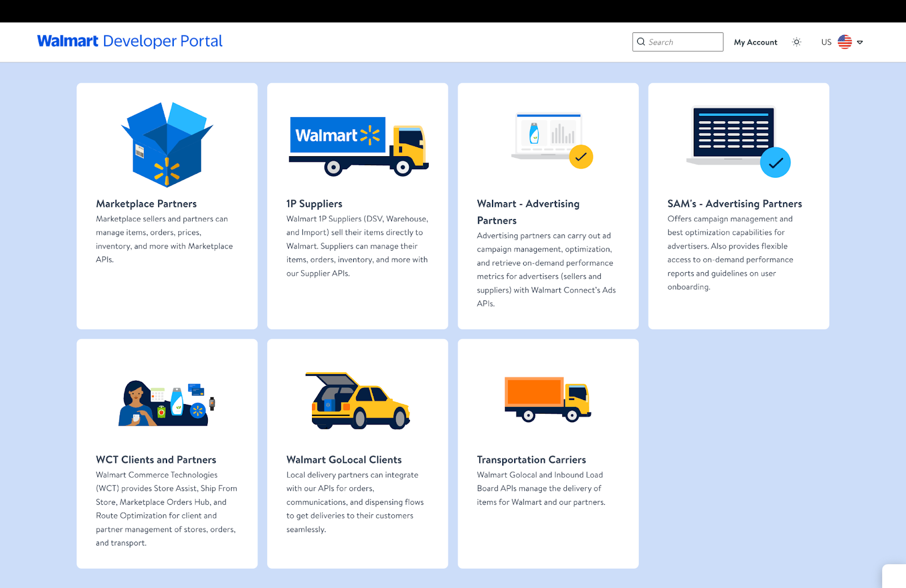Click the Search input field

678,42
